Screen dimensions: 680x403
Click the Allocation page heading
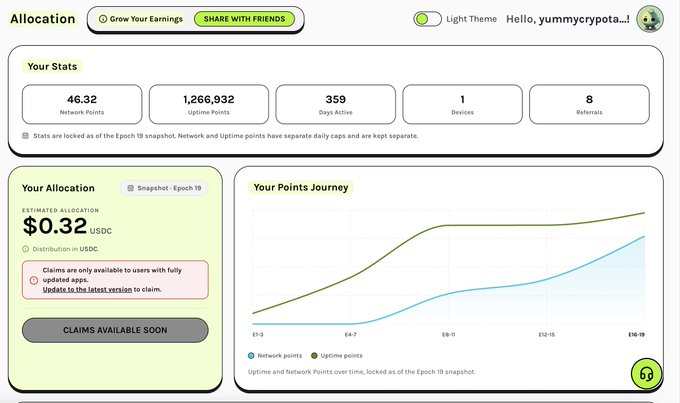[x=42, y=19]
